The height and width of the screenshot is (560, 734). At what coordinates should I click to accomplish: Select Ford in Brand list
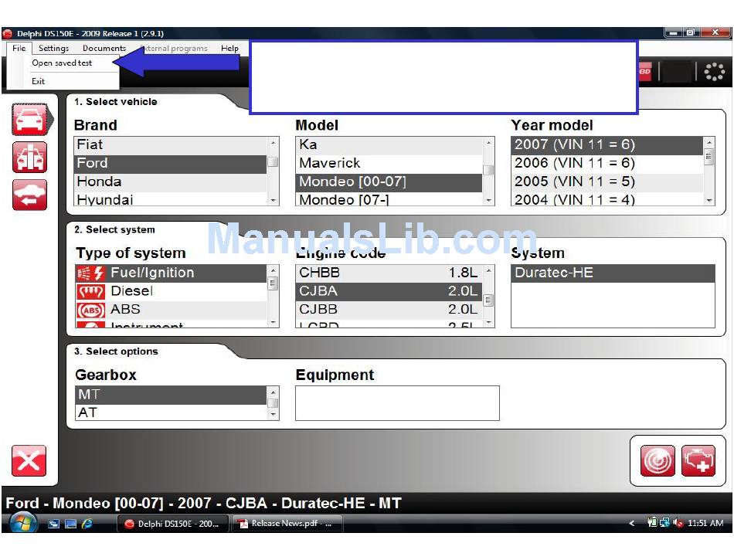point(171,163)
